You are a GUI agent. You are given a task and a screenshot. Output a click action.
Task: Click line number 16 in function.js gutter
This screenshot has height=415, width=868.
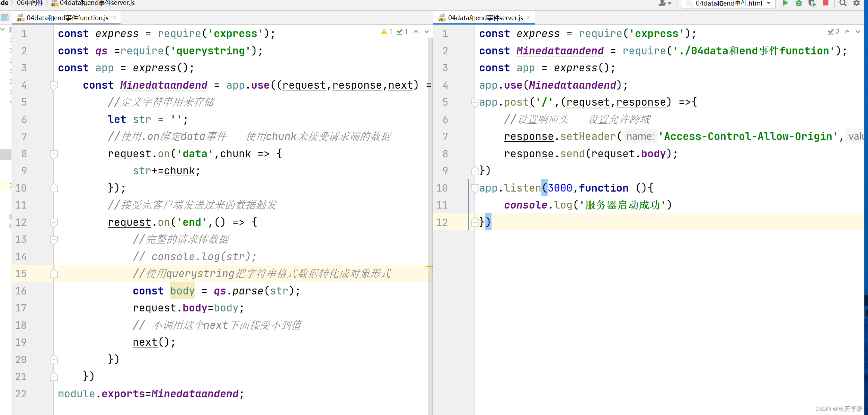(x=21, y=291)
